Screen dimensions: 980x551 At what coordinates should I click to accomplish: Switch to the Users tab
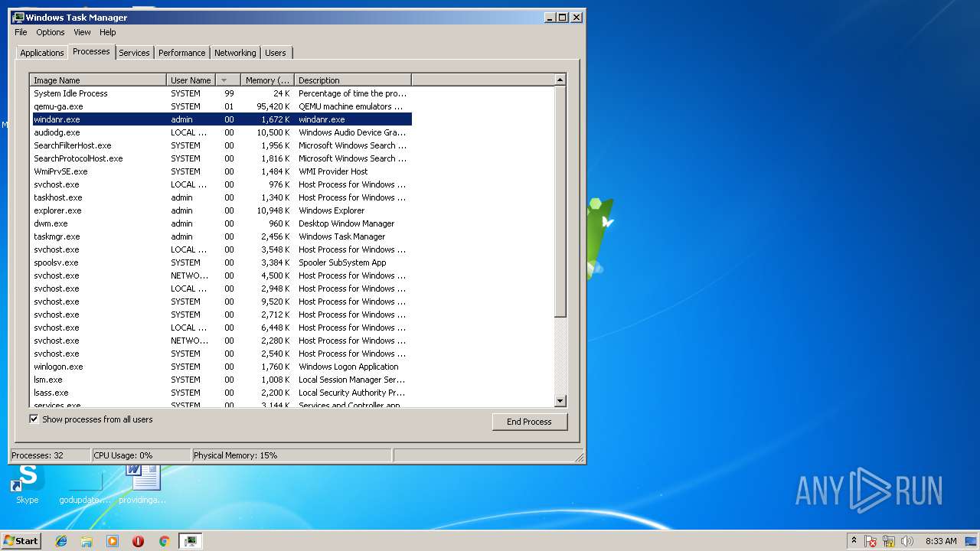click(x=276, y=53)
